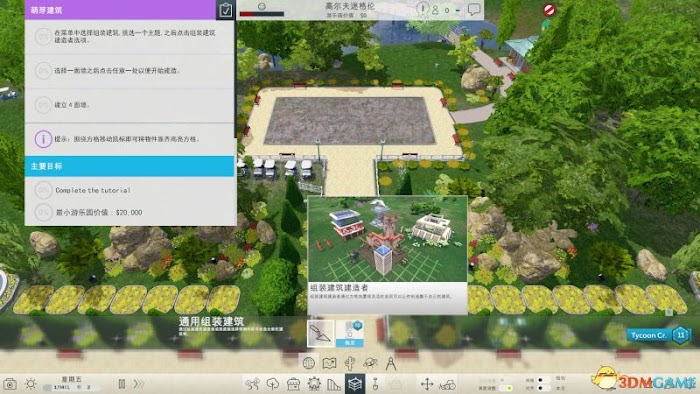Click 'Complete the tutorial' objective text
Image resolution: width=700 pixels, height=394 pixels.
tap(93, 191)
